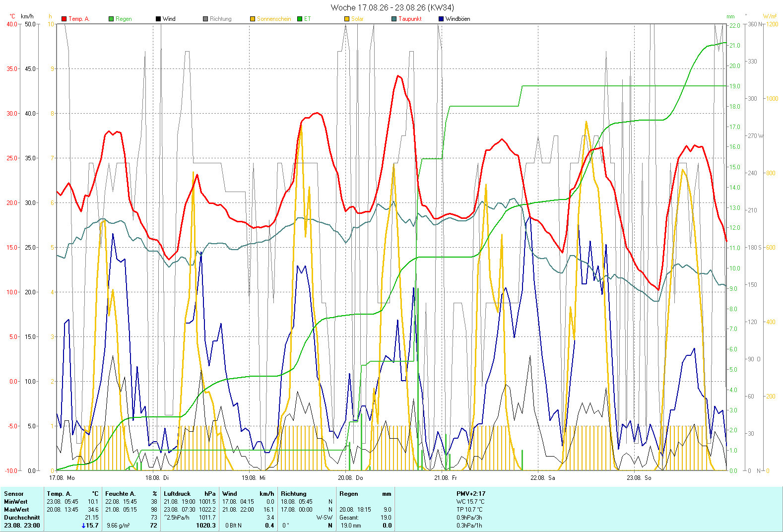
Task: Select the '21.08. Fr' date label
Action: (x=446, y=478)
